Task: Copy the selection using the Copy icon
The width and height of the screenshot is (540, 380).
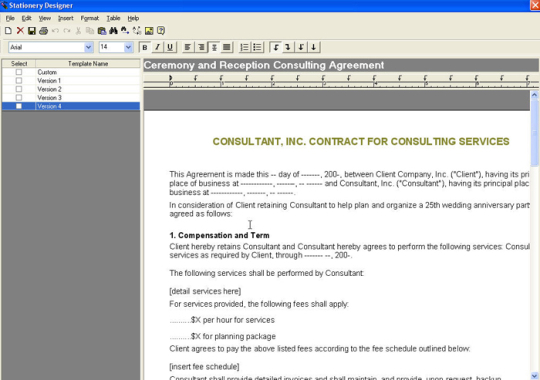Action: point(90,31)
